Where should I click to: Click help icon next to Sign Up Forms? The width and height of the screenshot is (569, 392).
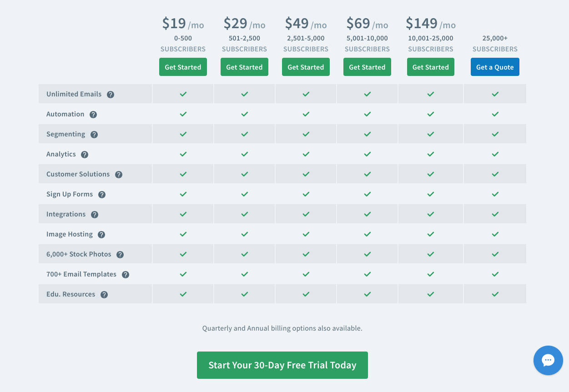click(x=102, y=195)
